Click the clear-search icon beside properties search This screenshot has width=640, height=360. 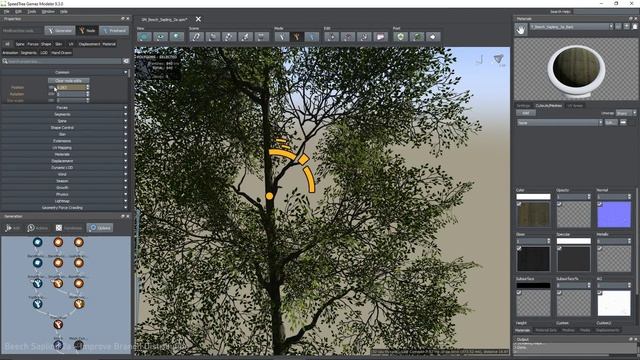point(126,61)
